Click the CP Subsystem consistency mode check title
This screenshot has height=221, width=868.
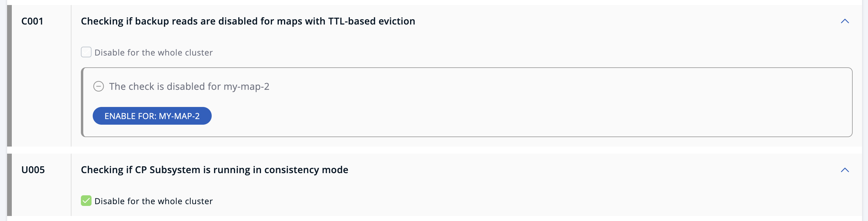pyautogui.click(x=214, y=170)
